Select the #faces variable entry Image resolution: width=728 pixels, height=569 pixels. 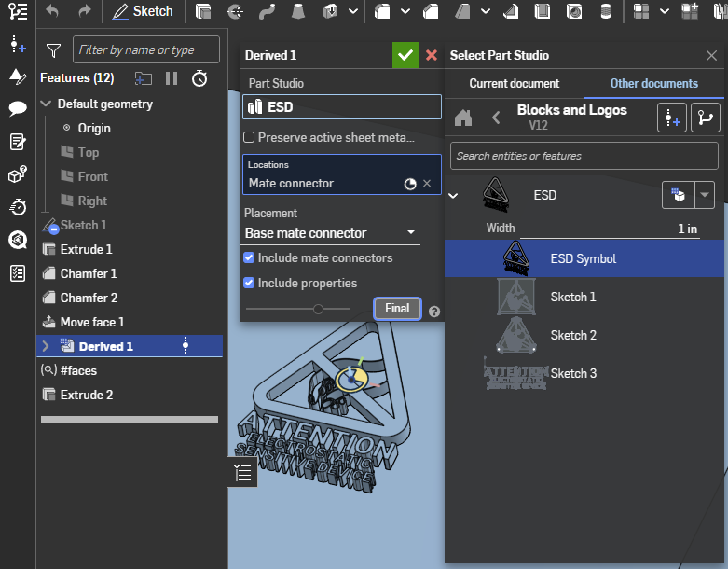(78, 370)
